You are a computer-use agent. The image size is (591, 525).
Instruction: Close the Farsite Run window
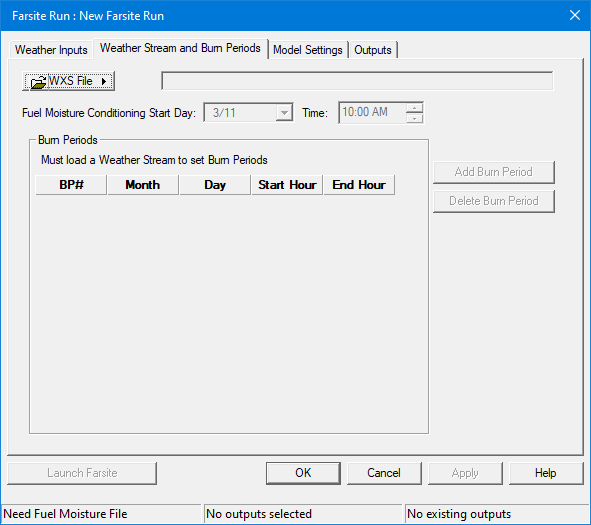[x=575, y=15]
